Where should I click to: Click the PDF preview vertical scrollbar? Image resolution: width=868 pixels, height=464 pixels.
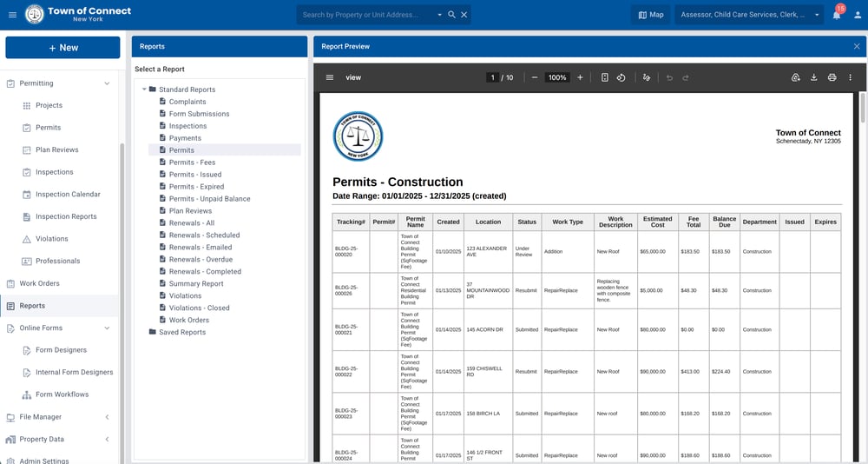pos(863,108)
